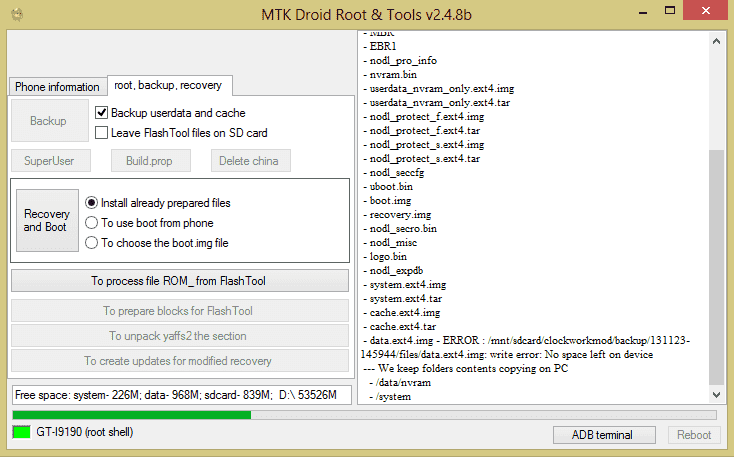Image resolution: width=734 pixels, height=457 pixels.
Task: Click the cache.ext4.img log entry
Action: pyautogui.click(x=402, y=312)
